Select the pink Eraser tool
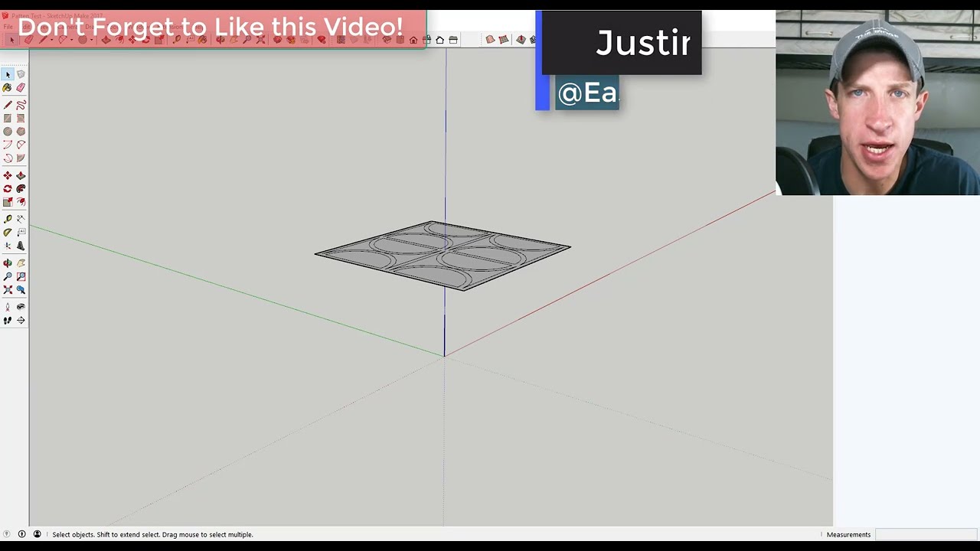Image resolution: width=980 pixels, height=551 pixels. coord(21,88)
